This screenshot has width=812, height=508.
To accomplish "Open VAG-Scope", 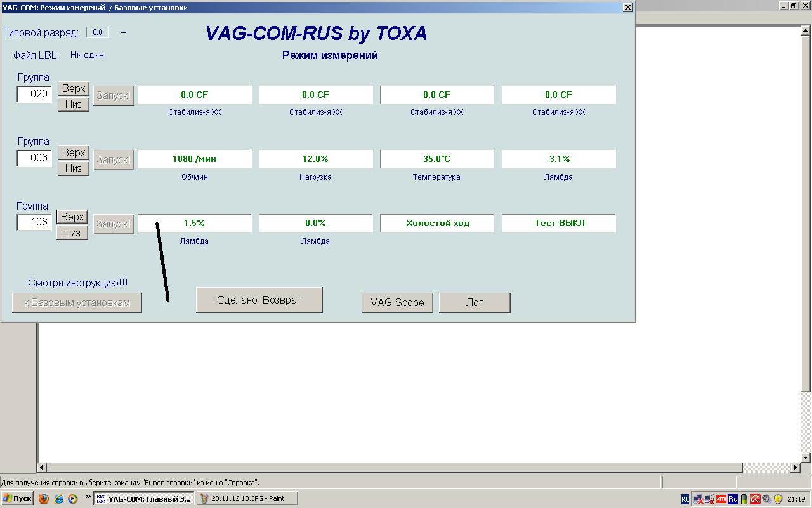I will (x=397, y=303).
